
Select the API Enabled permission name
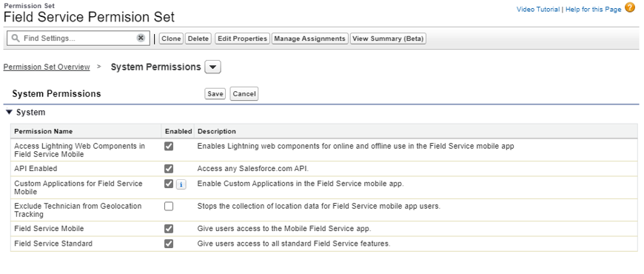tap(36, 168)
